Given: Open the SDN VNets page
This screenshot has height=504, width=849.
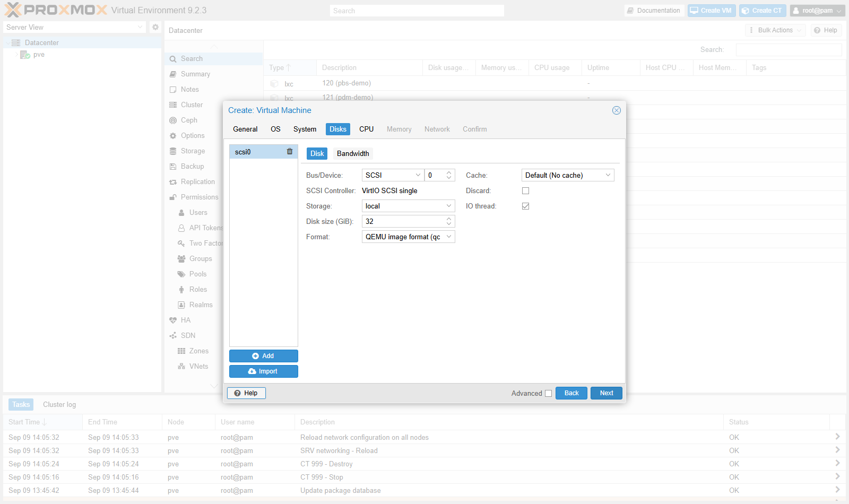Looking at the screenshot, I should click(198, 367).
